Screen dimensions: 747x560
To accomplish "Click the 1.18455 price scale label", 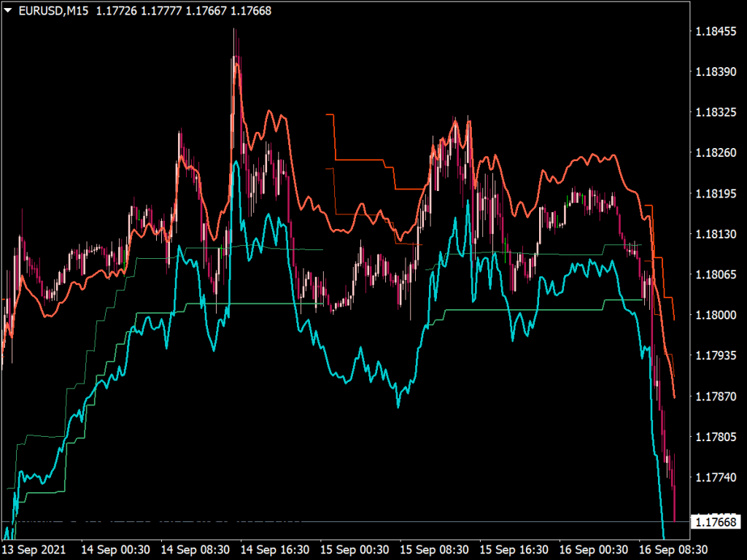I will click(716, 31).
